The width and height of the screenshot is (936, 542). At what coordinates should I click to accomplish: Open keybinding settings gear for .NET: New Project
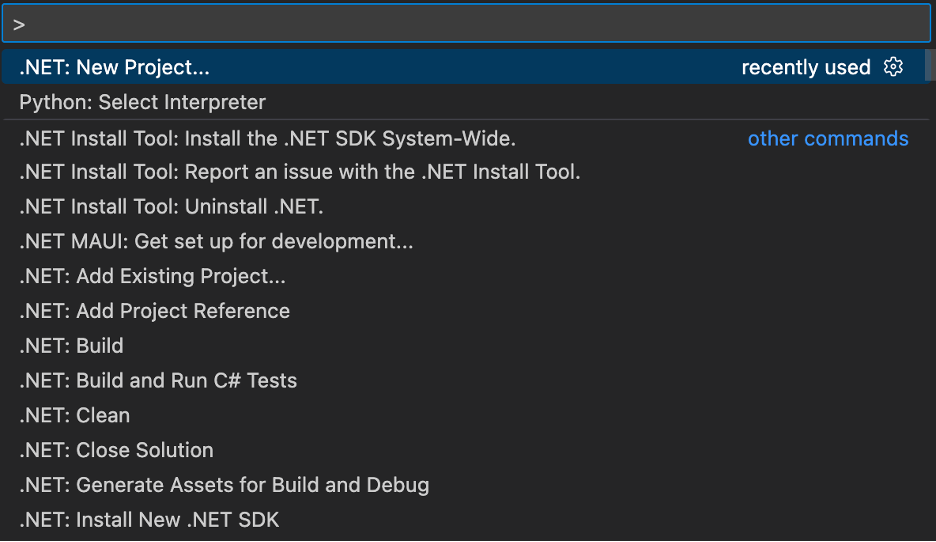tap(893, 67)
